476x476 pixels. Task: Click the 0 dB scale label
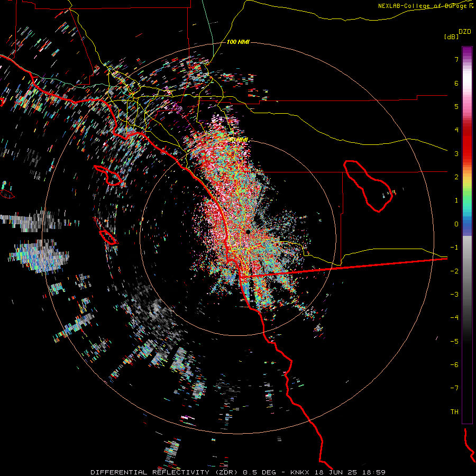[x=456, y=224]
